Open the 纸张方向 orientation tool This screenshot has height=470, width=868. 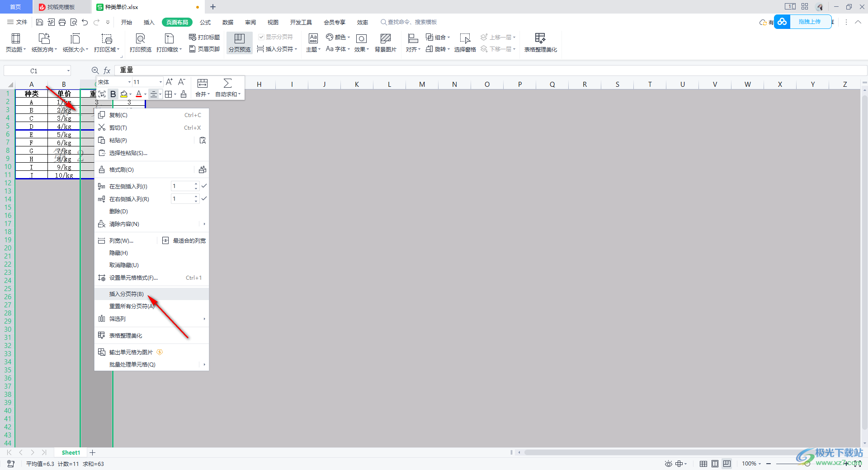pyautogui.click(x=44, y=43)
